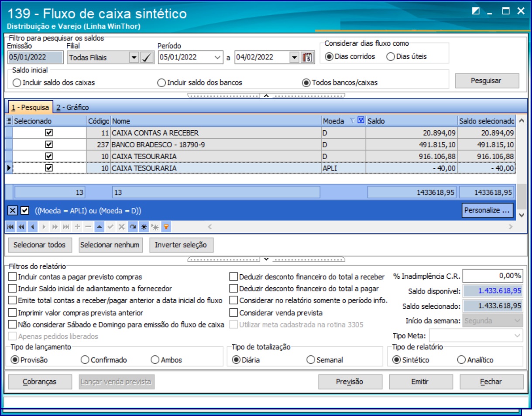This screenshot has width=532, height=416.
Task: Expand the lower splitter with down chevron
Action: coord(266,259)
